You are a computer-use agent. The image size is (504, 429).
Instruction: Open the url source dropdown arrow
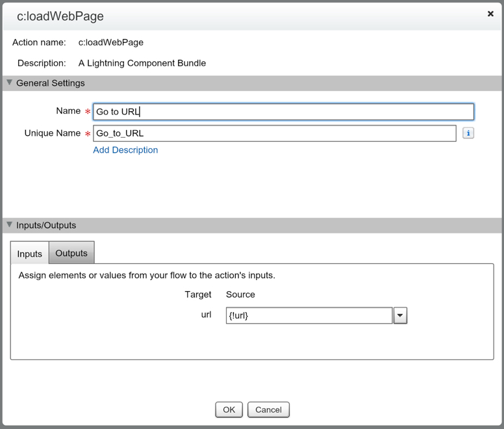coord(400,316)
